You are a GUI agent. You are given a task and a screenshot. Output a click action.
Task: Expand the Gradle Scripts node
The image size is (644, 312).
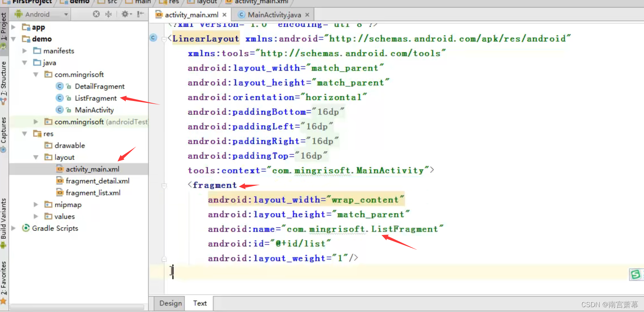pos(14,228)
